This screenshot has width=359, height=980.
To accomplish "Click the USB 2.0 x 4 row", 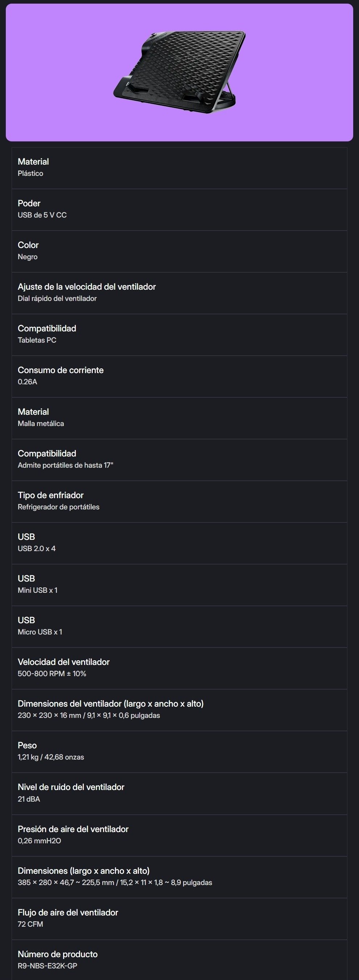I will [x=179, y=543].
